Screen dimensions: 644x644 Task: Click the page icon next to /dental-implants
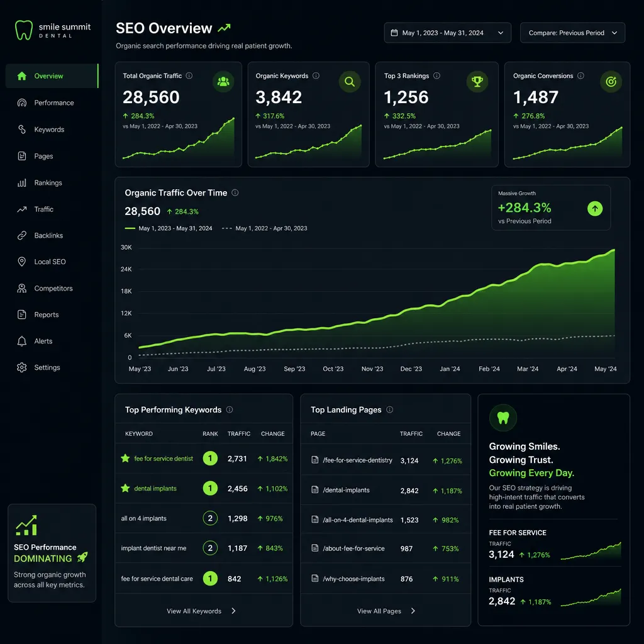315,489
